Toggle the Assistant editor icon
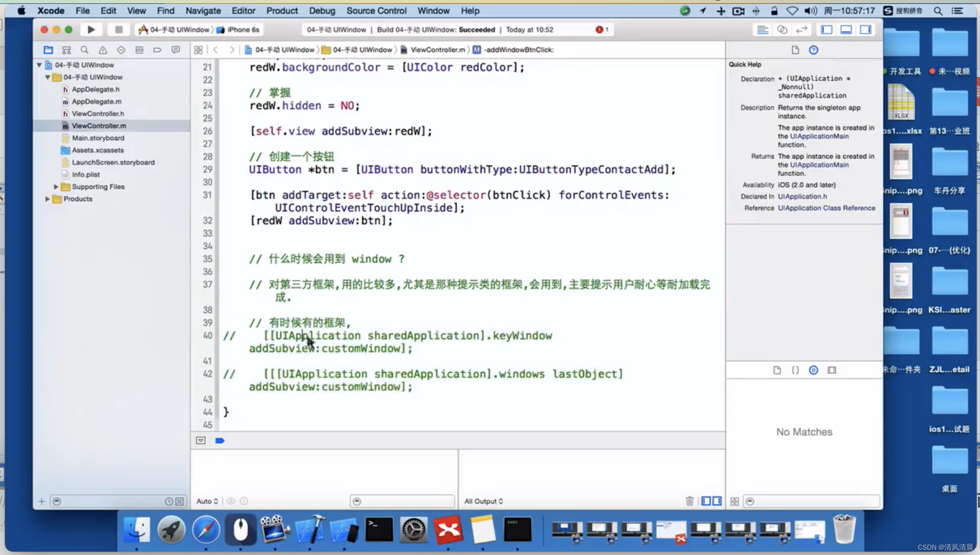Image resolution: width=980 pixels, height=555 pixels. pos(782,30)
